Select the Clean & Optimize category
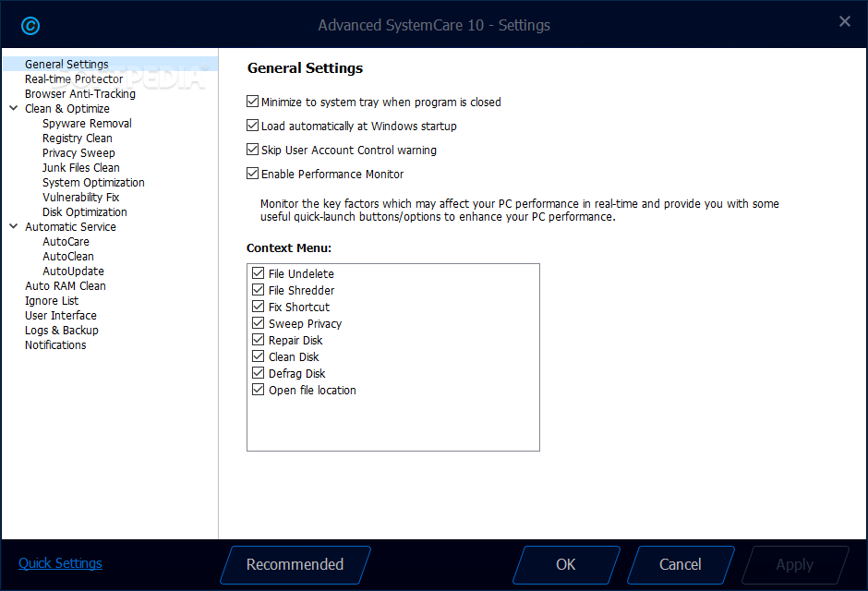The height and width of the screenshot is (591, 868). 67,108
